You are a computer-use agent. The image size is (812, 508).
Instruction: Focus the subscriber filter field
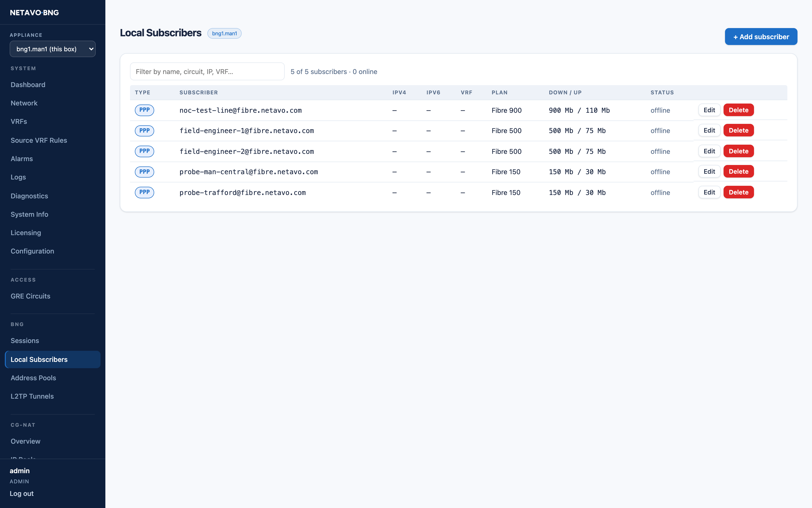pyautogui.click(x=207, y=72)
